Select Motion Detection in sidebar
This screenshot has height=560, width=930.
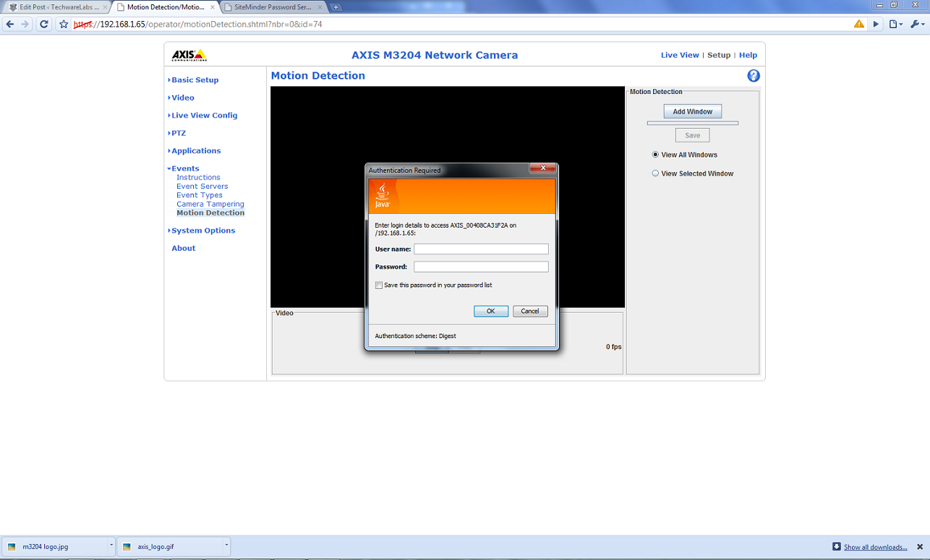[210, 213]
